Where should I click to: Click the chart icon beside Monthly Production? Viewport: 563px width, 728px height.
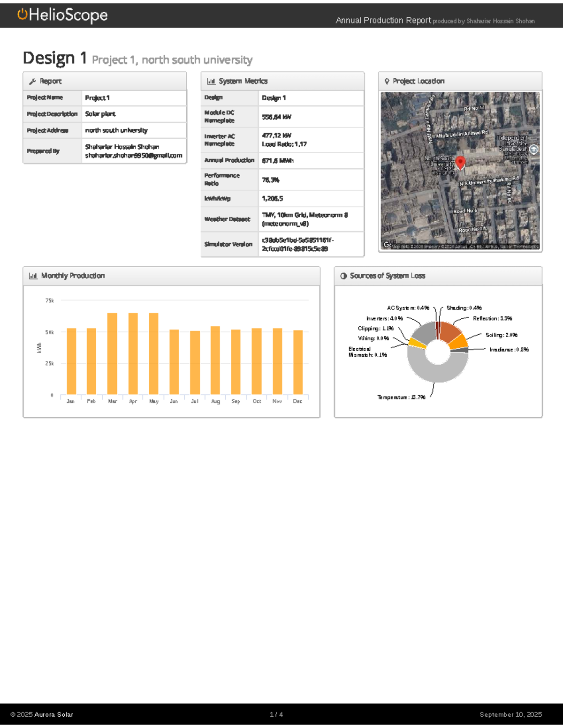click(x=33, y=276)
